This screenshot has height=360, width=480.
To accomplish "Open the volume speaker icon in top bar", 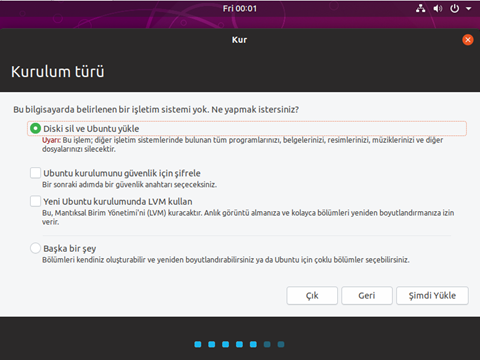I will [x=438, y=8].
